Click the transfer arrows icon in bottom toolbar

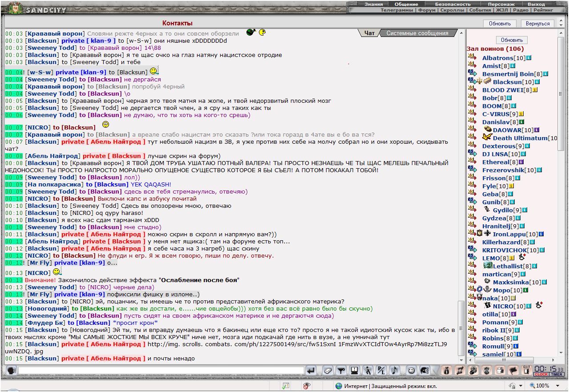click(x=461, y=370)
